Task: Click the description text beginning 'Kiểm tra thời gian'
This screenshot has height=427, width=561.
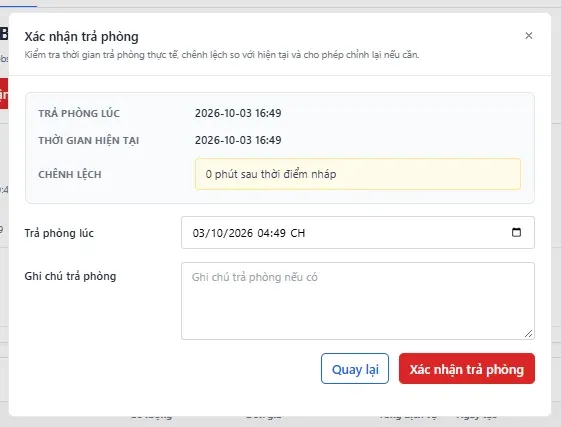Action: pyautogui.click(x=221, y=55)
